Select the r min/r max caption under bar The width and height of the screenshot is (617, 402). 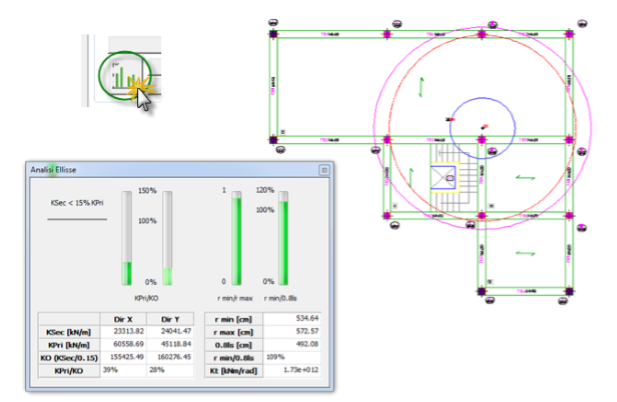click(235, 299)
